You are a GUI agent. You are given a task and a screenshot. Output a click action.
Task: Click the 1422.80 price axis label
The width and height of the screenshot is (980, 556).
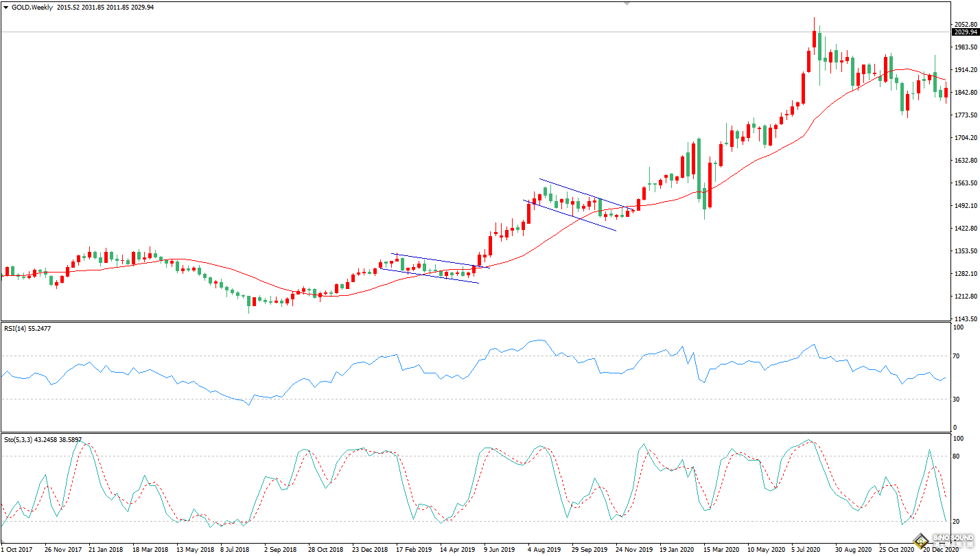point(965,229)
